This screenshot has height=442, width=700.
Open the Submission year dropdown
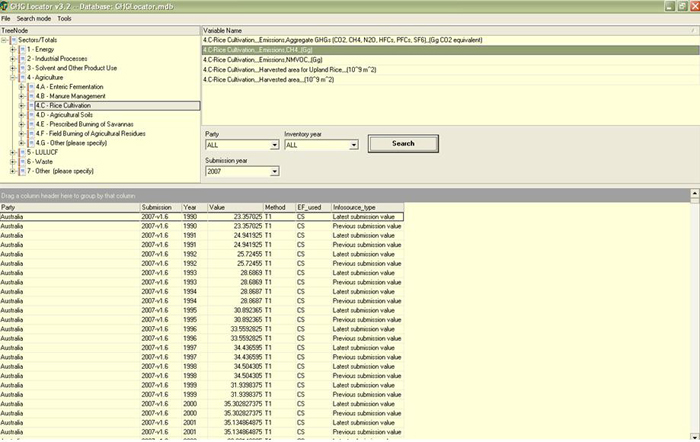pos(273,171)
